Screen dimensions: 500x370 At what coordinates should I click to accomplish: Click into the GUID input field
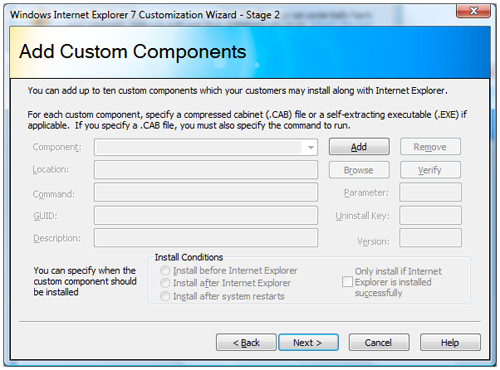[206, 215]
